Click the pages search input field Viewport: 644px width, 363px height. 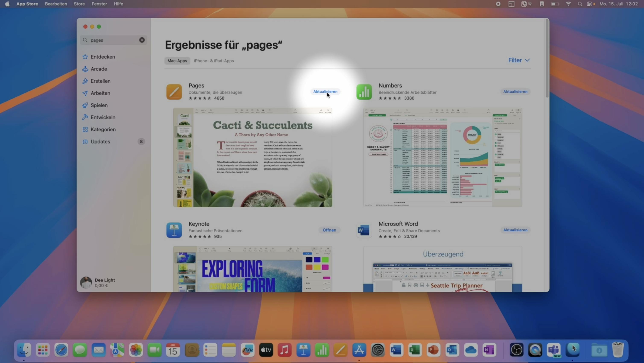click(113, 40)
